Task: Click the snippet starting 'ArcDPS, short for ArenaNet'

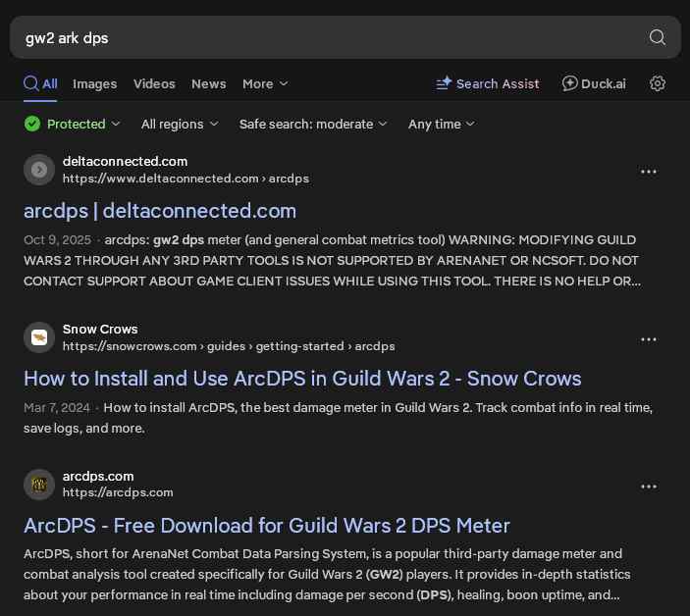Action: [x=327, y=574]
